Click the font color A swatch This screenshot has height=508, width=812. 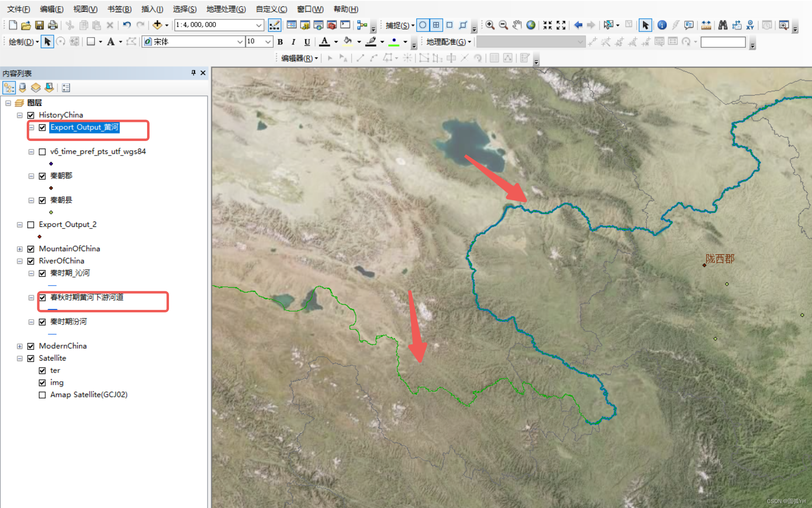pos(324,42)
